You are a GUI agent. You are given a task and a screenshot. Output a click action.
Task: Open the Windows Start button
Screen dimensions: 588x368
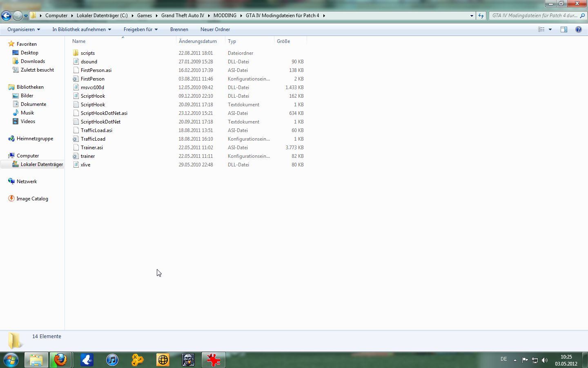11,360
